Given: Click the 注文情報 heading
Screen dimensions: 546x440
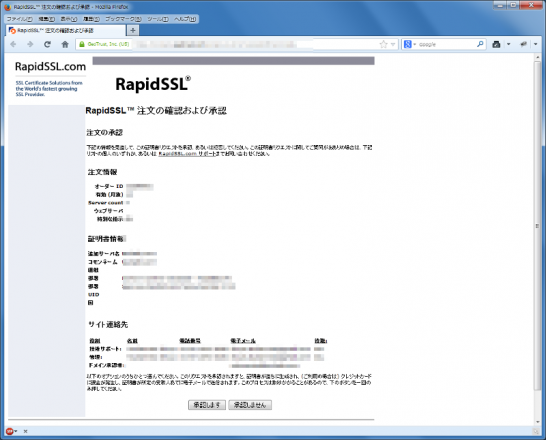Looking at the screenshot, I should tap(102, 172).
